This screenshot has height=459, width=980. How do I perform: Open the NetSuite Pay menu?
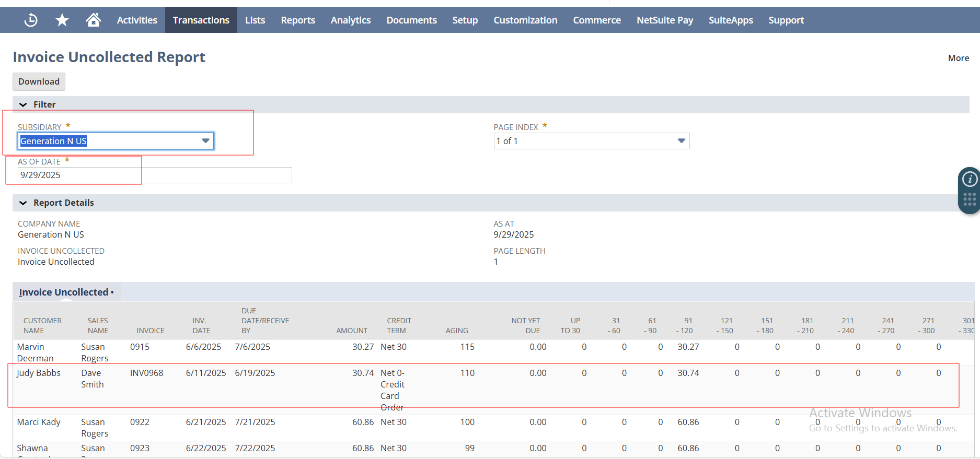(x=664, y=20)
